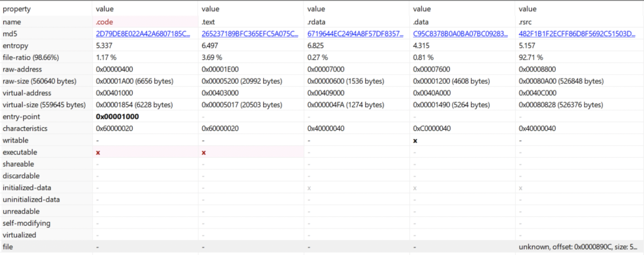Screen dimensions: 644x255
Task: Select file-ratio value 3.69 %
Action: [212, 57]
